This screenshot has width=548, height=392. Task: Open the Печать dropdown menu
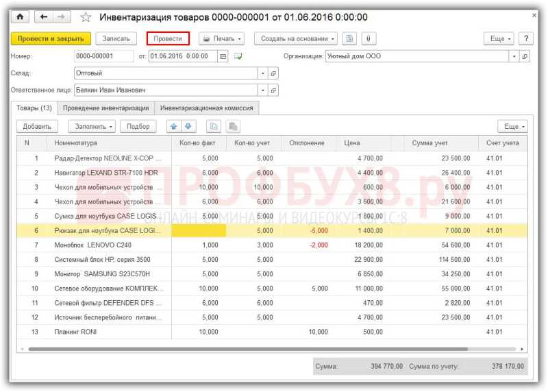click(x=221, y=39)
